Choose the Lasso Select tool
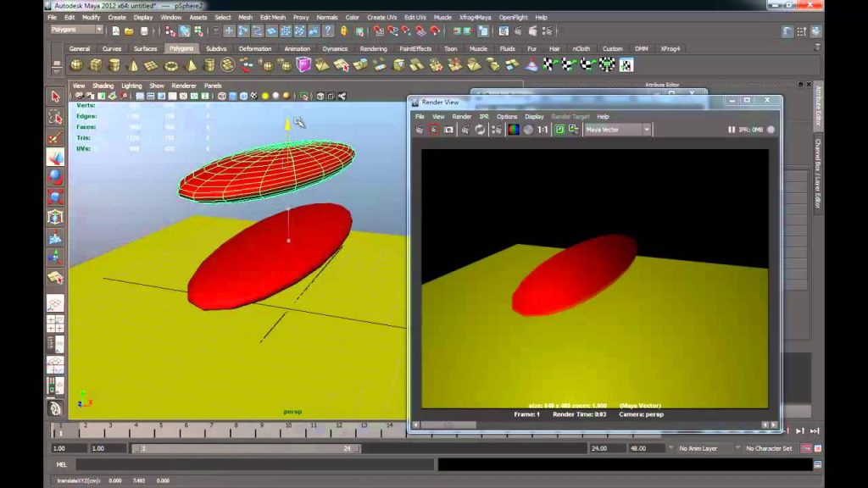The height and width of the screenshot is (488, 868). [x=55, y=117]
